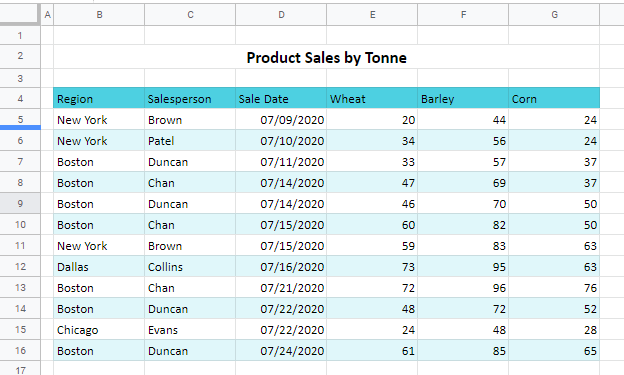Select row 4 header
624x375 pixels.
[20, 98]
